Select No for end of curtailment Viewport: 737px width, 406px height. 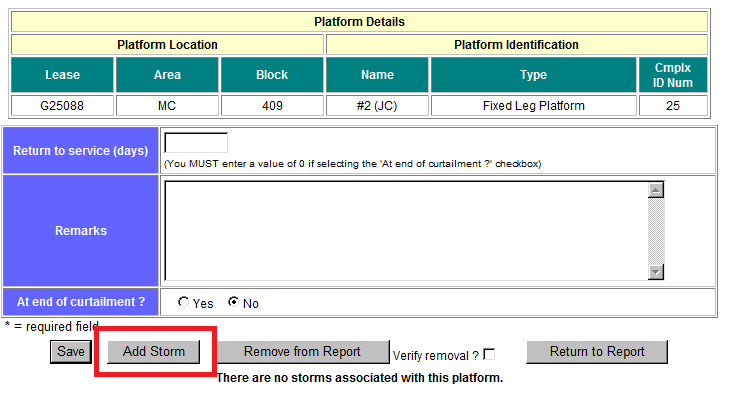(x=234, y=303)
